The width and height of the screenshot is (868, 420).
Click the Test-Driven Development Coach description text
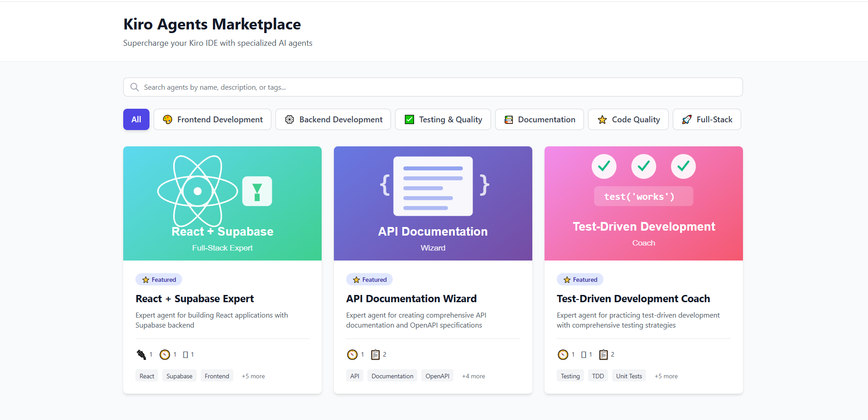point(638,320)
